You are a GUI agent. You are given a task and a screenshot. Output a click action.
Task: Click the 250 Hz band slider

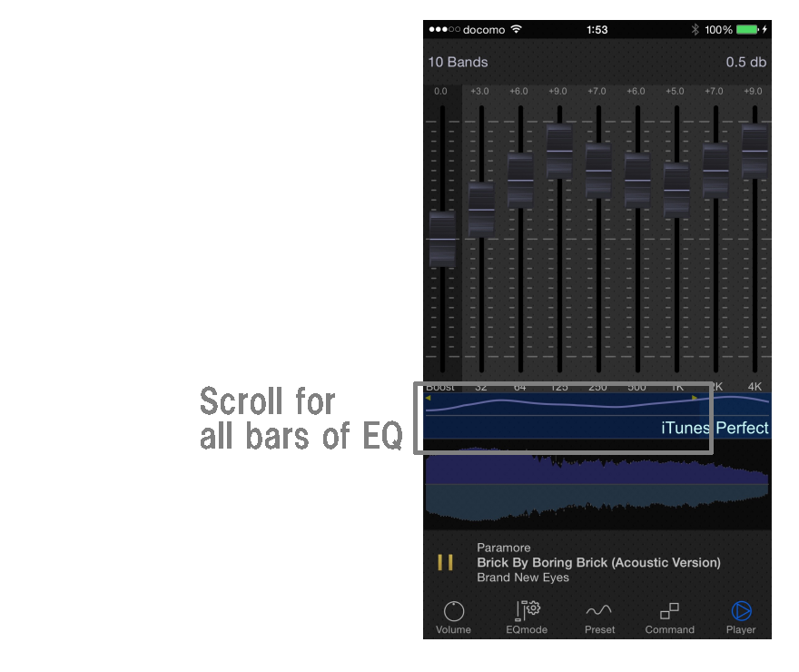[x=598, y=170]
